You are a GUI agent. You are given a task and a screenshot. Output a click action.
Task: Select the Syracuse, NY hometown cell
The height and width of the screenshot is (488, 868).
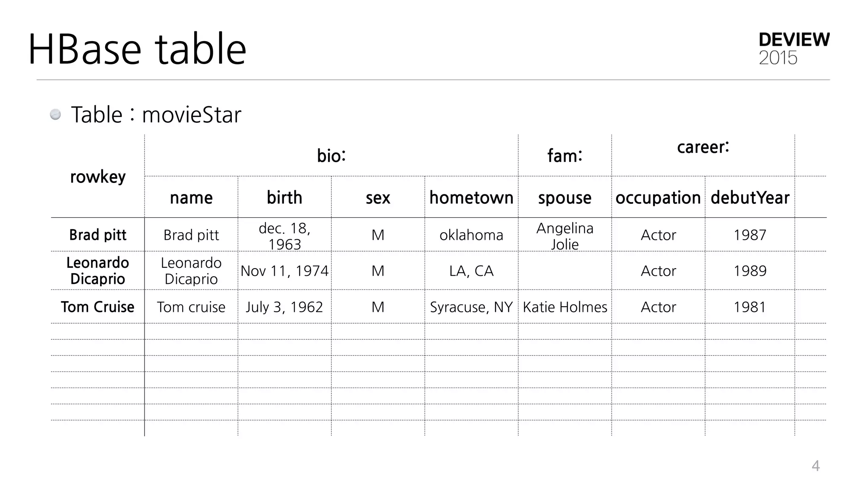tap(471, 307)
